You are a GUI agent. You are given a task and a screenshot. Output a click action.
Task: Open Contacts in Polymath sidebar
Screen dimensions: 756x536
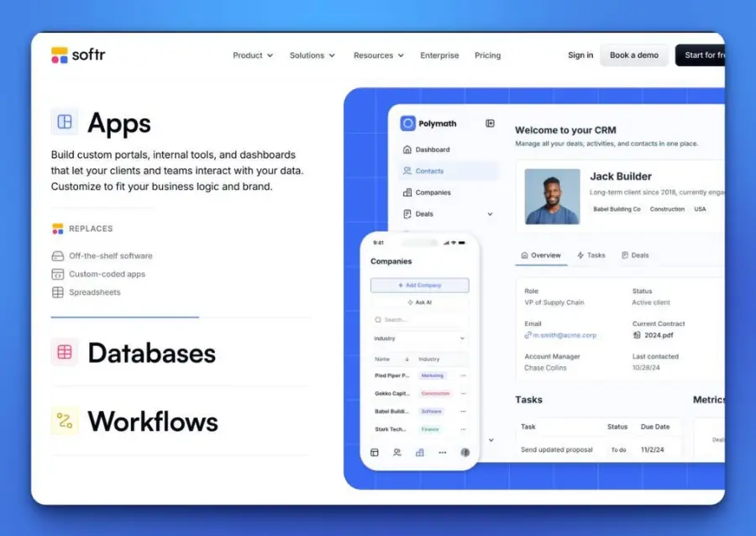point(449,171)
